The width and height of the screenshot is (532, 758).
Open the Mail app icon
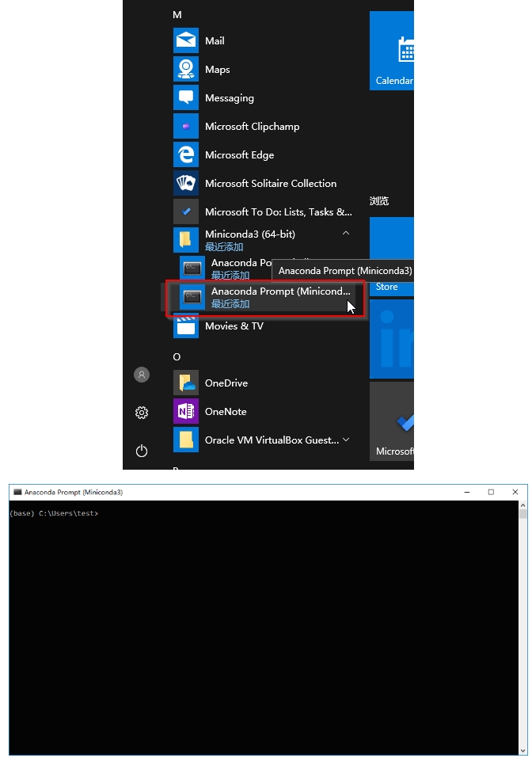(x=186, y=41)
